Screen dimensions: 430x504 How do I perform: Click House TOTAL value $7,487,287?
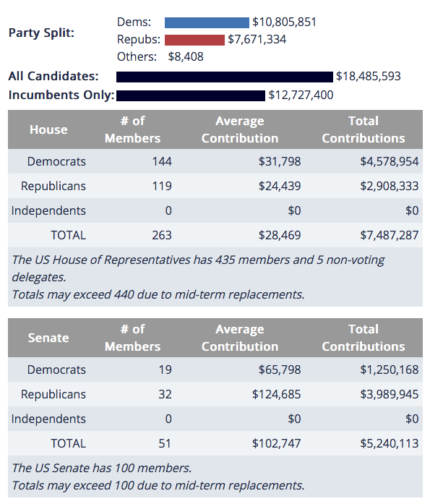pyautogui.click(x=390, y=235)
